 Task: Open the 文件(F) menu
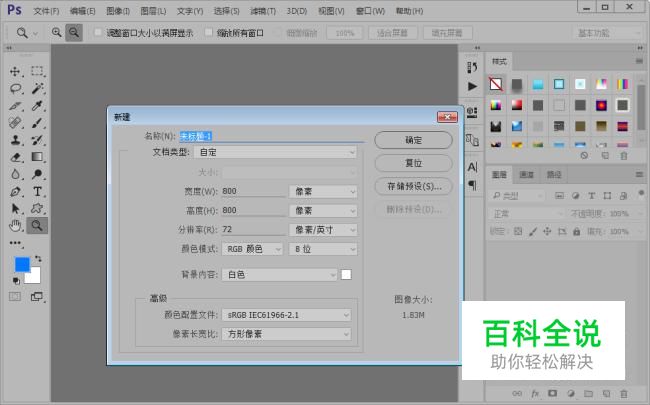click(x=46, y=11)
